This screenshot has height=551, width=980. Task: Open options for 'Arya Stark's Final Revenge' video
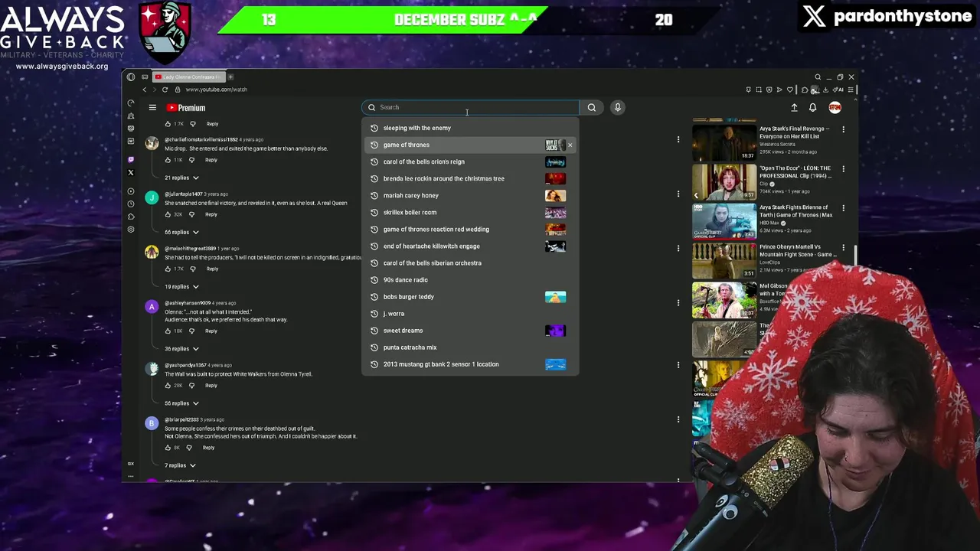coord(843,129)
